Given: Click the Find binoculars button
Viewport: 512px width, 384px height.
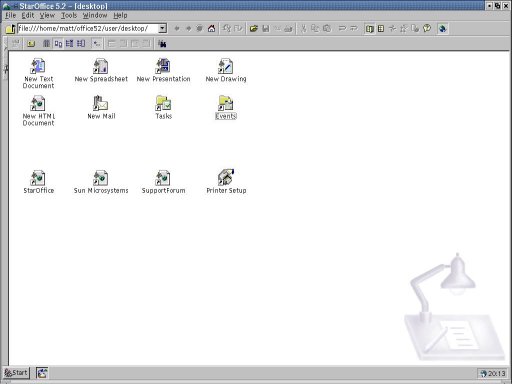Looking at the screenshot, I should 162,43.
